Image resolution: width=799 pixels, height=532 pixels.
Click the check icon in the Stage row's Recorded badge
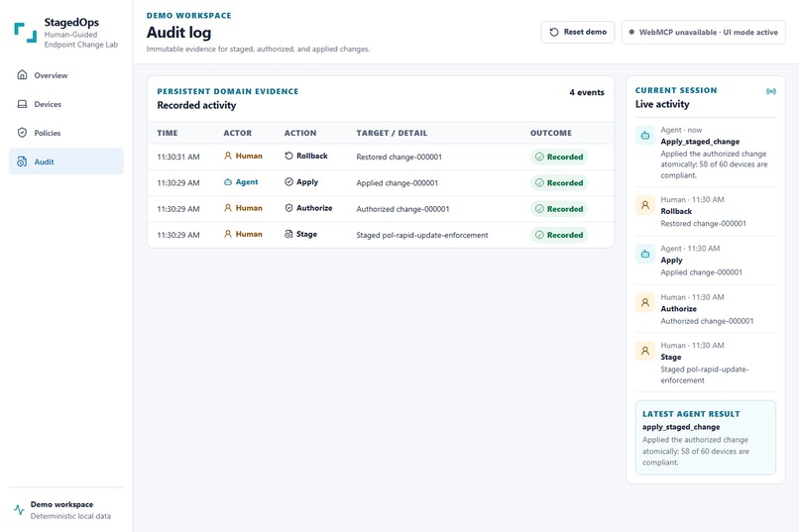(539, 235)
